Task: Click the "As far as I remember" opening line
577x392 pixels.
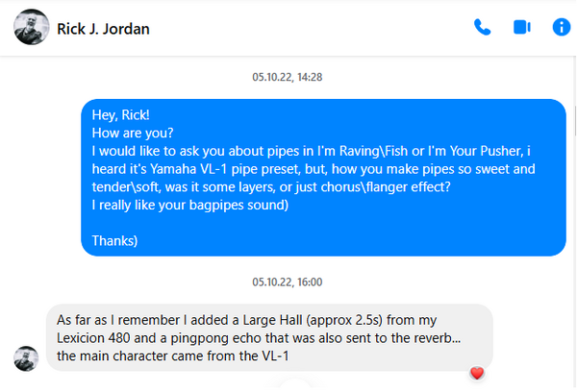Action: point(246,320)
